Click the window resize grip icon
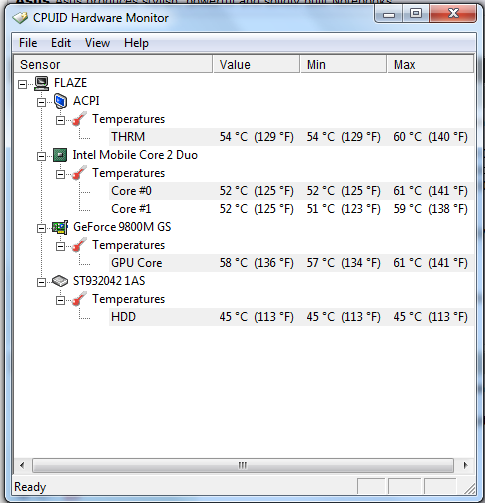This screenshot has width=485, height=503. pyautogui.click(x=470, y=488)
